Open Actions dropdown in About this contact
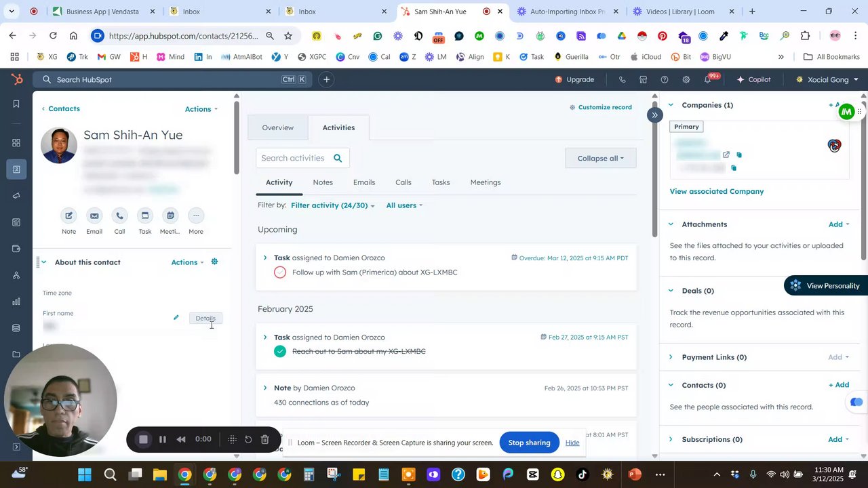The width and height of the screenshot is (868, 488). (187, 262)
